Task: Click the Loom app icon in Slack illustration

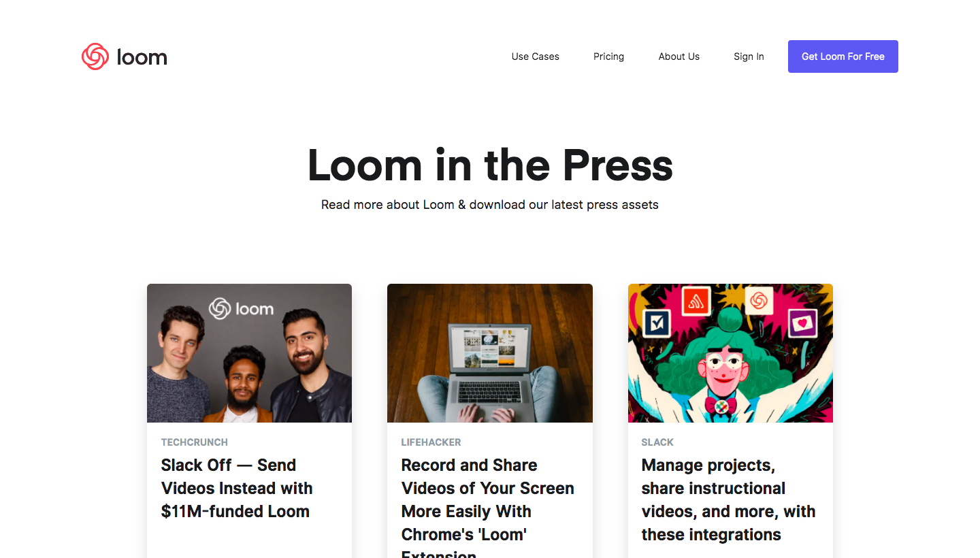Action: 759,300
